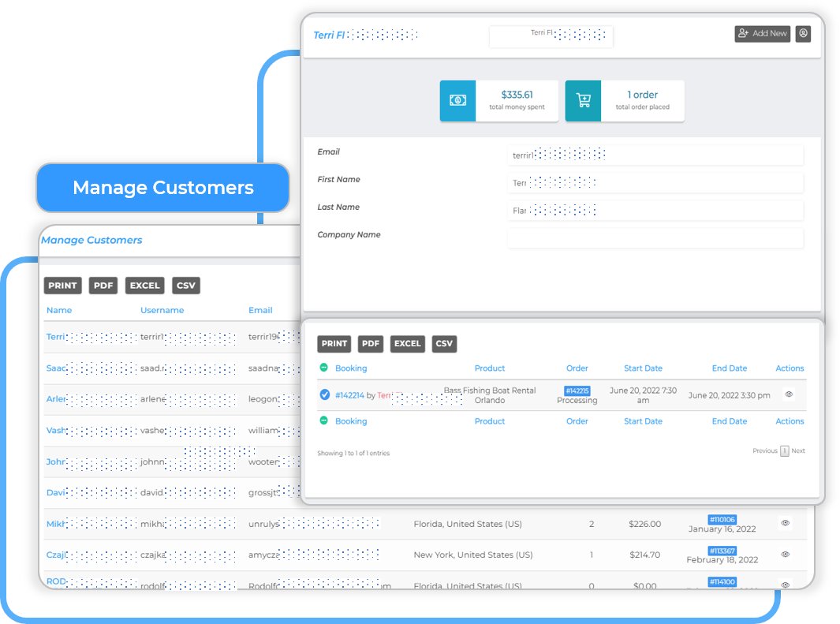Click the empty Company Name field
Image resolution: width=840 pixels, height=624 pixels.
(655, 237)
